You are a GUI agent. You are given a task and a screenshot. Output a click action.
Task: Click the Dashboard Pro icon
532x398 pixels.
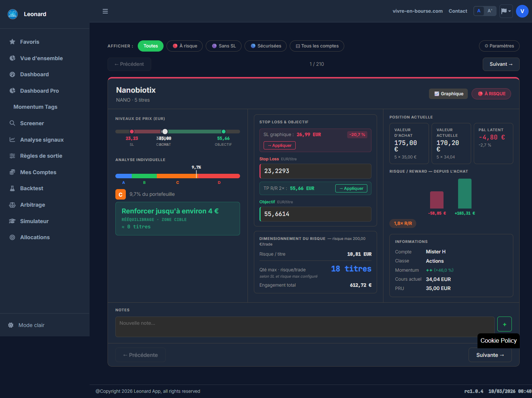pos(12,91)
